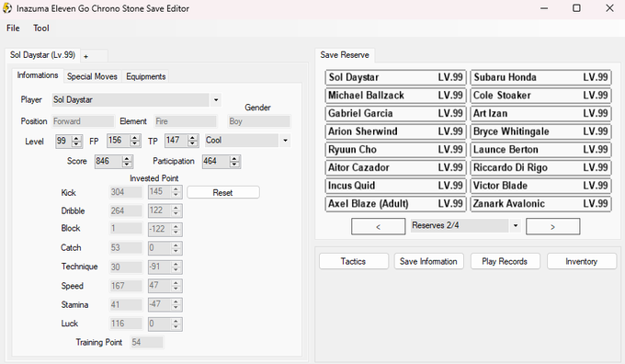
Task: Select reserve player Zanark Avalonic
Action: pos(540,204)
